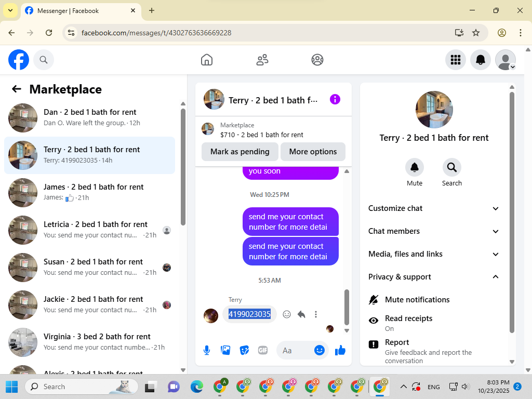Screen dimensions: 532x399
Task: Open the notifications bell in header
Action: [x=481, y=60]
